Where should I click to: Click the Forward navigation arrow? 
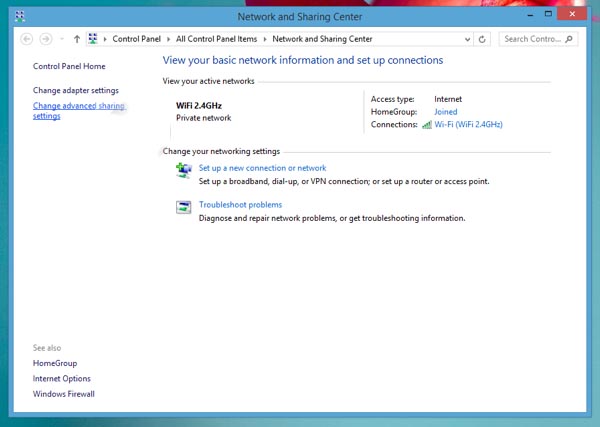(x=45, y=39)
